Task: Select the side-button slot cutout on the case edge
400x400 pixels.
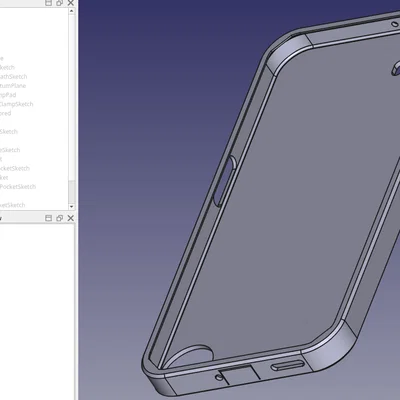Action: (x=224, y=181)
